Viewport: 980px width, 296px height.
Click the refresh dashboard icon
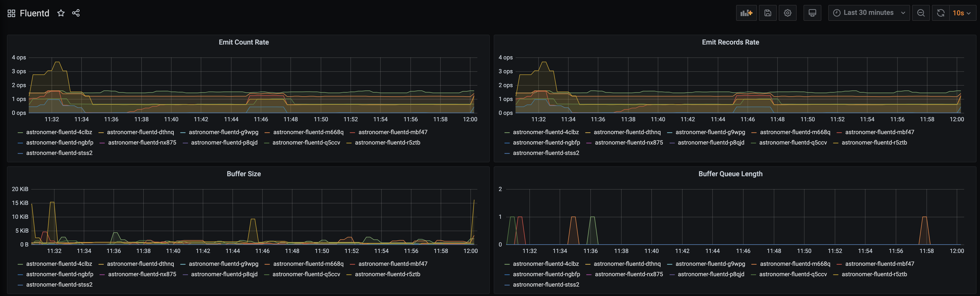click(940, 13)
